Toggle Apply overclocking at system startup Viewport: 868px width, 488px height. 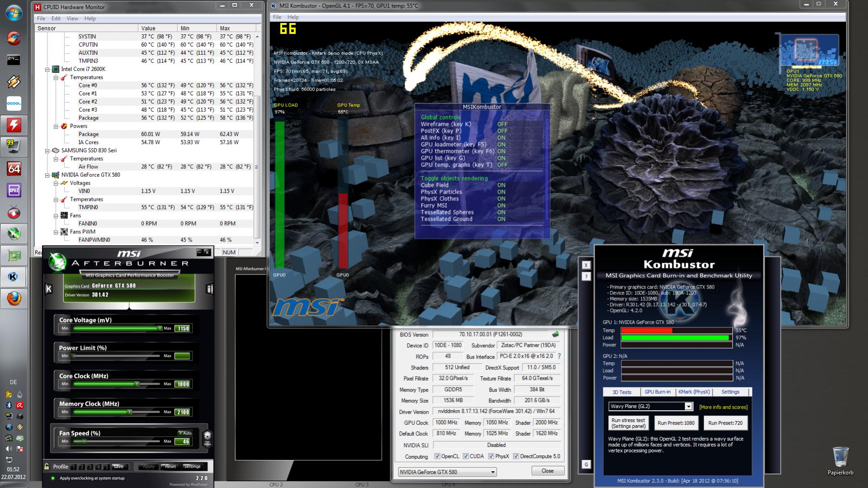pos(53,478)
